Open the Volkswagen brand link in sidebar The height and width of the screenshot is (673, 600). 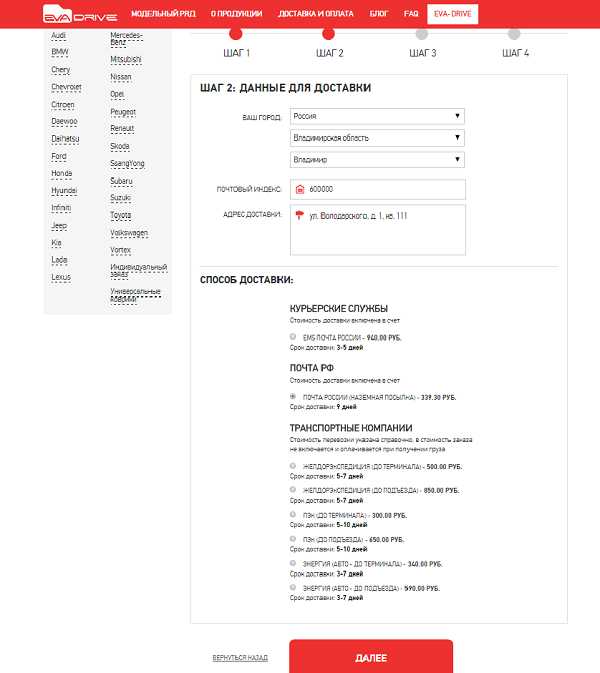(x=129, y=233)
